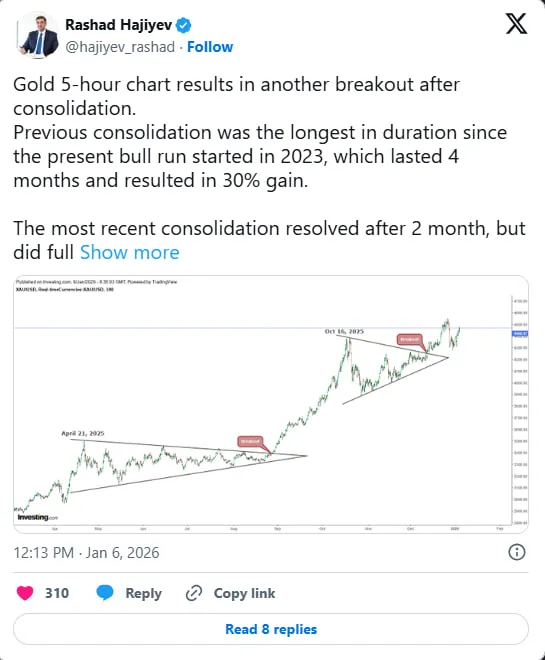Click the Oct 16, 2025 chart annotation
The width and height of the screenshot is (545, 660).
click(344, 332)
